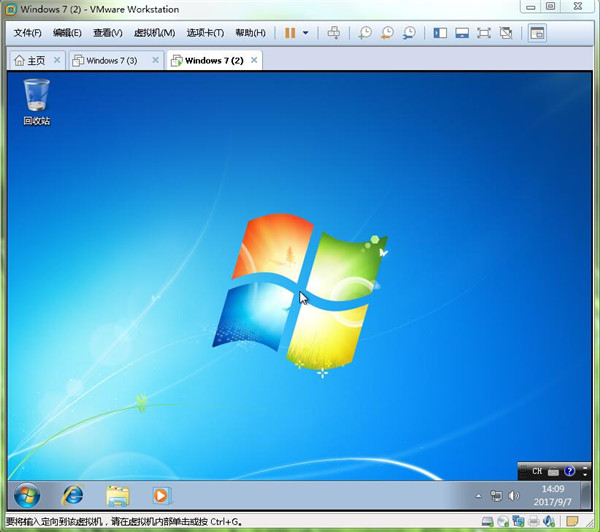Close the Windows 7 (3) tab
Screen dimensions: 600x532
click(155, 60)
